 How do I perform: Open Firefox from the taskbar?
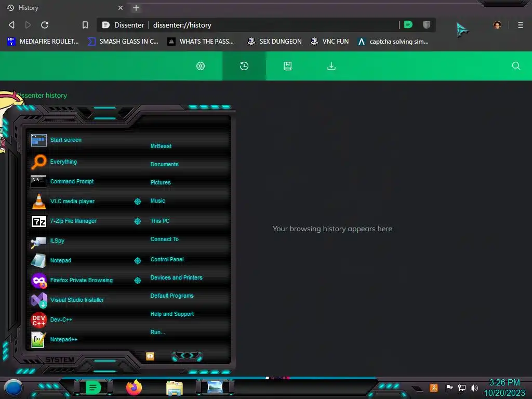pyautogui.click(x=134, y=388)
